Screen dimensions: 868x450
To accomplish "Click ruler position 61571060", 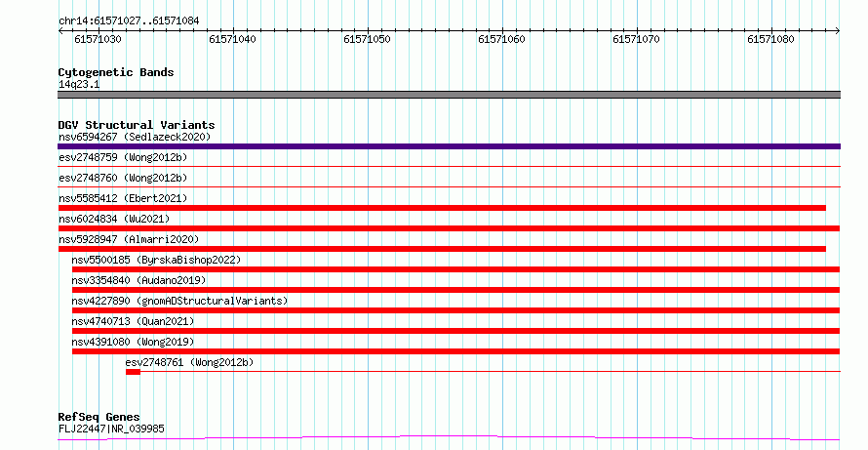I will pos(501,39).
